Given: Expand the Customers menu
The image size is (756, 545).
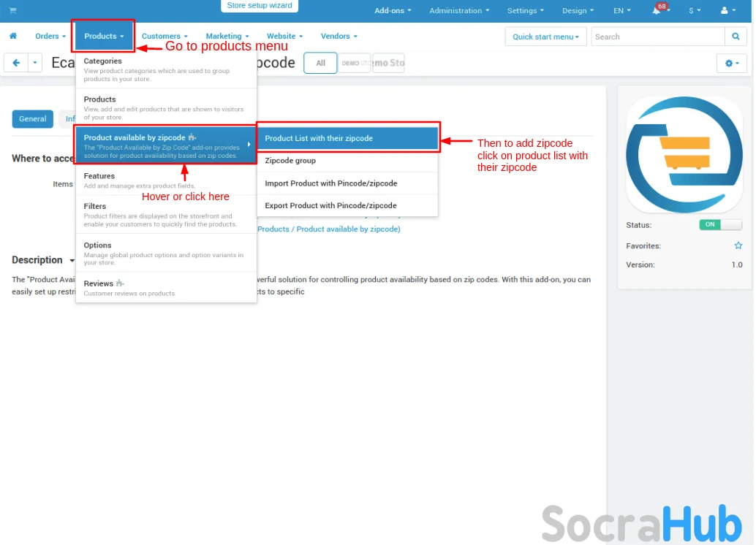Looking at the screenshot, I should (165, 36).
